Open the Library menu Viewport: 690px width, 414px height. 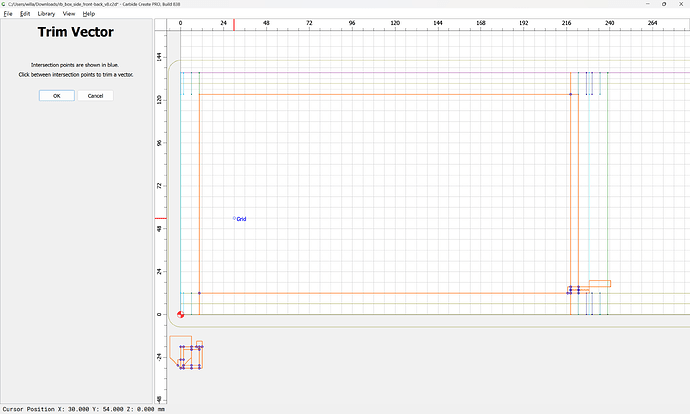pyautogui.click(x=46, y=14)
